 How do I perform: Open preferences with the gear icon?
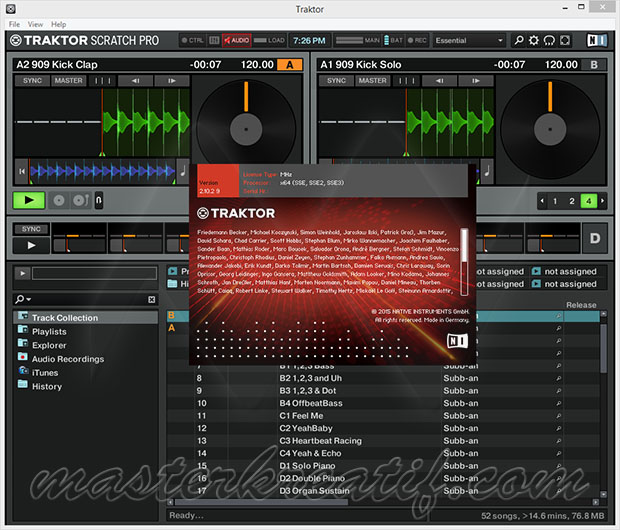534,40
